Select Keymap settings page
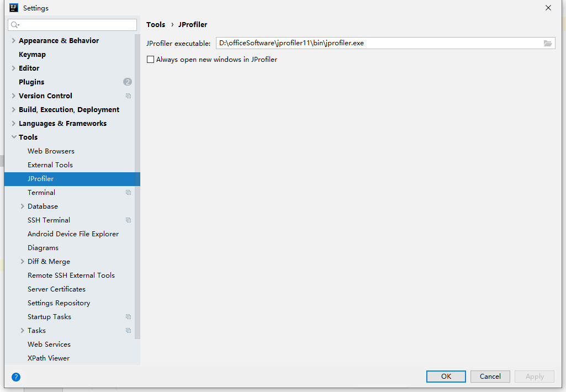Viewport: 566px width, 392px height. (32, 55)
